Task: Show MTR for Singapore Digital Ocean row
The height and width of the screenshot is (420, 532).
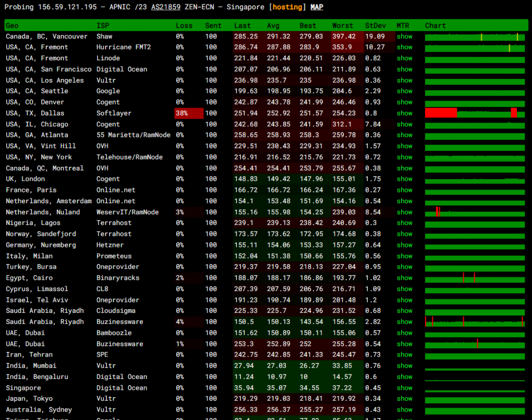Action: [404, 388]
